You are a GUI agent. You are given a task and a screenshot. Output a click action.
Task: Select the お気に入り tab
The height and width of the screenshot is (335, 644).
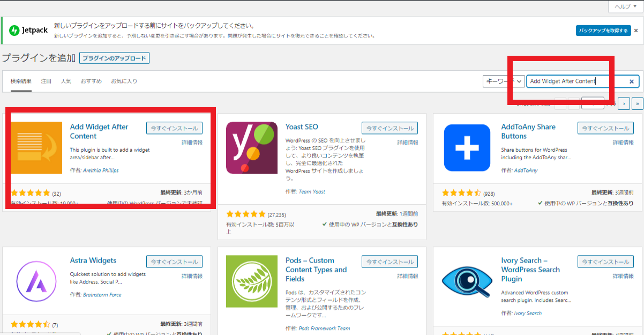[124, 81]
